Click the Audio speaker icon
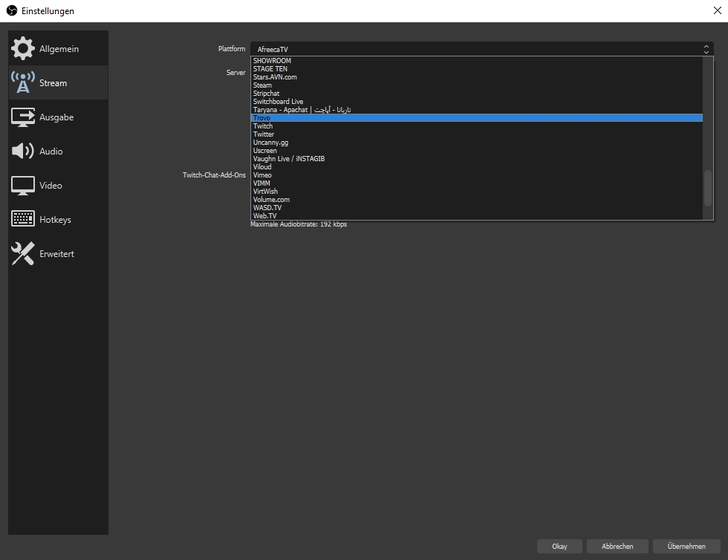This screenshot has height=560, width=728. click(23, 152)
